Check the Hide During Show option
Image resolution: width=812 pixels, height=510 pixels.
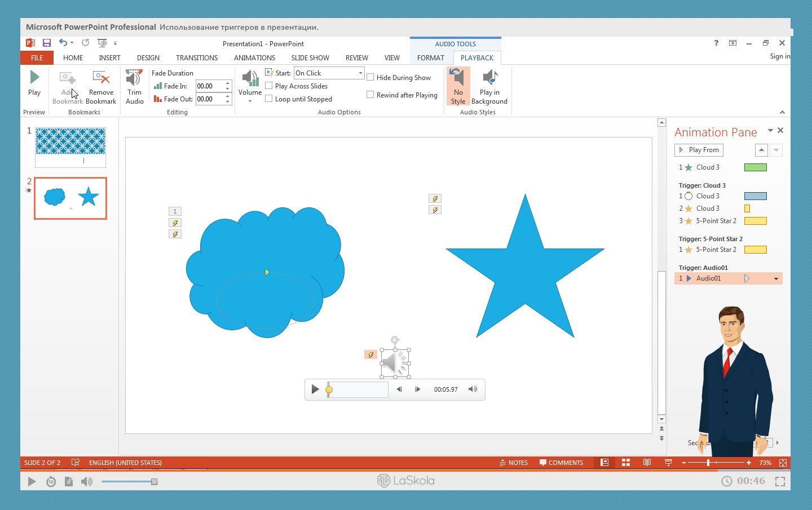click(370, 78)
